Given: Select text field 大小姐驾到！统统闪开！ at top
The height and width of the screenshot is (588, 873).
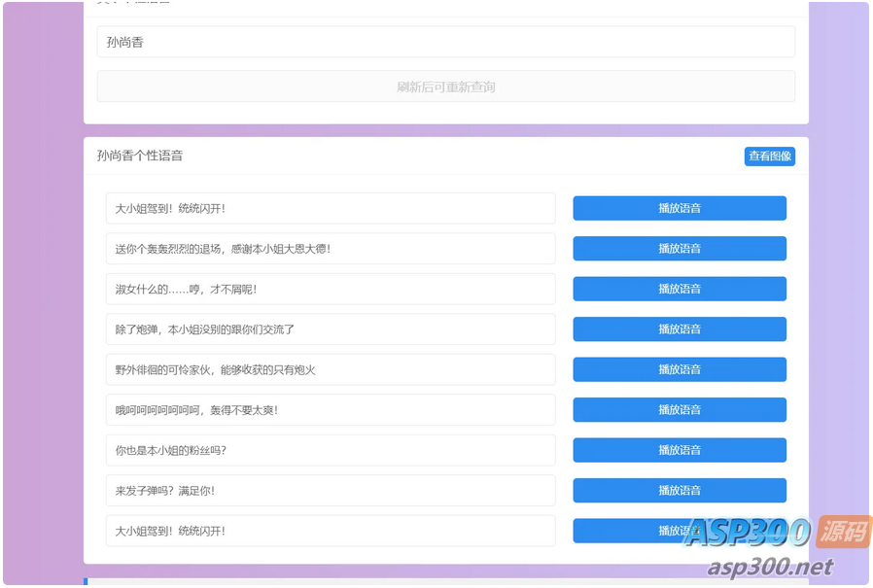Looking at the screenshot, I should 330,208.
